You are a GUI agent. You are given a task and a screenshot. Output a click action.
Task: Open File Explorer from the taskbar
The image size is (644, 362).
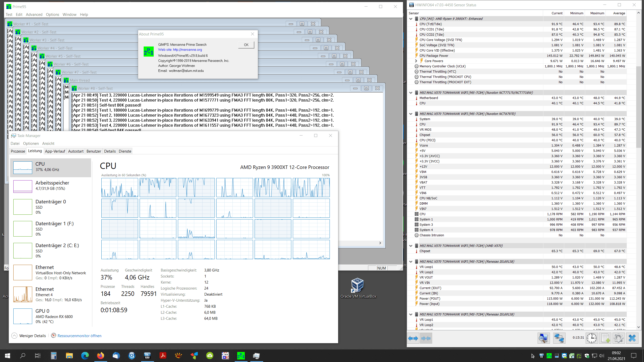69,355
